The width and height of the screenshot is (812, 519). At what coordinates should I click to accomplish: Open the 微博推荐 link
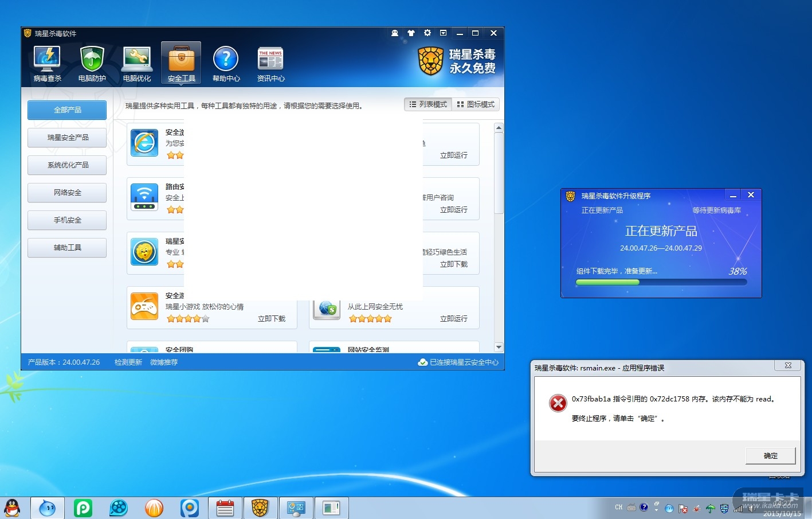pos(164,362)
